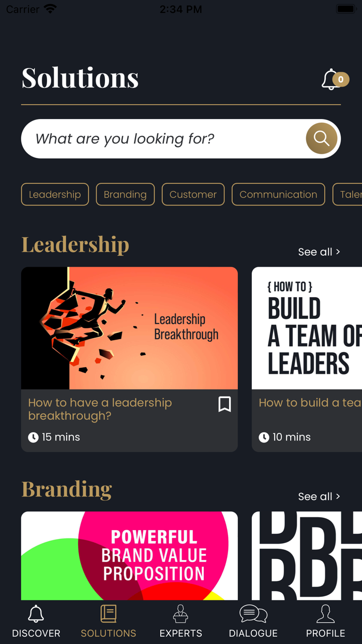Filter by Leadership category chip
This screenshot has width=362, height=644.
pyautogui.click(x=55, y=194)
